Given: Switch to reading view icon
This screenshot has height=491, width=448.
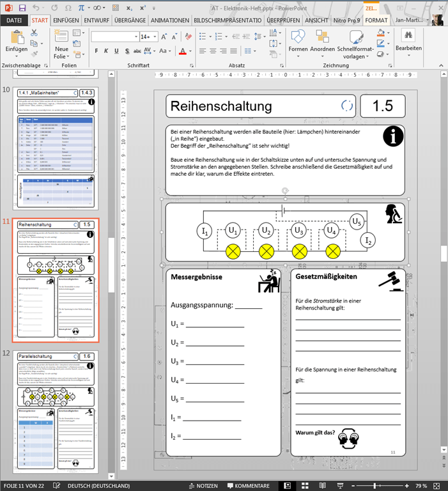Looking at the screenshot, I should (x=323, y=486).
